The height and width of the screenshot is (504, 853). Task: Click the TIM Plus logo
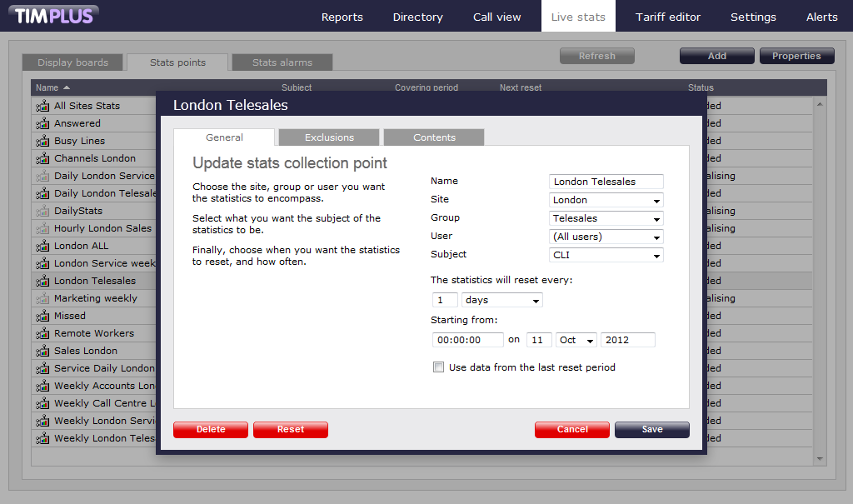click(56, 15)
